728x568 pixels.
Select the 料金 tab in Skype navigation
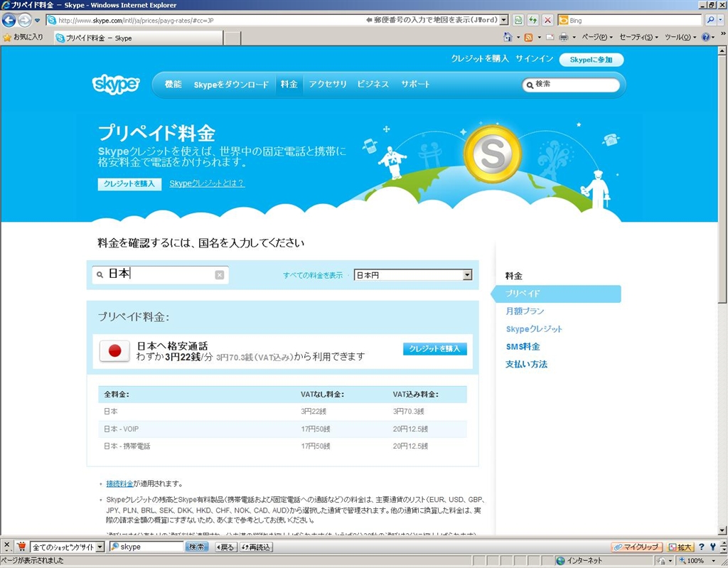(x=289, y=84)
